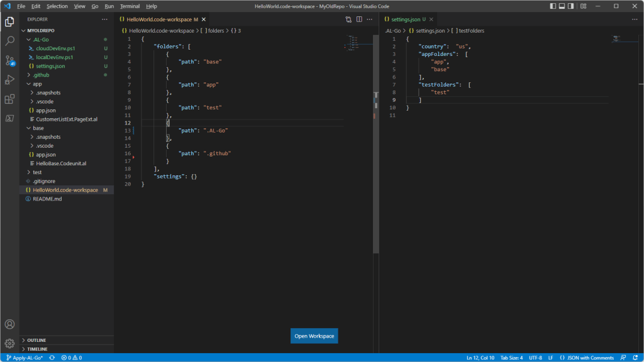Viewport: 644px width, 362px height.
Task: Click the Open Workspace button
Action: point(314,336)
